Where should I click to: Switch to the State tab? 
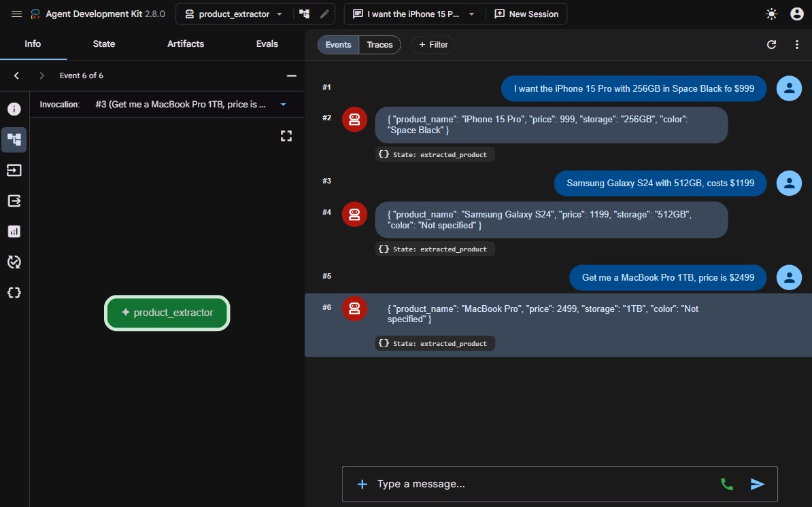pyautogui.click(x=104, y=44)
